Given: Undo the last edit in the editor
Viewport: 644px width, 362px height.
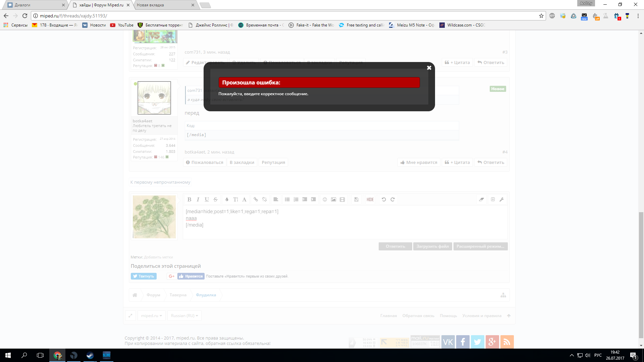Looking at the screenshot, I should (384, 199).
